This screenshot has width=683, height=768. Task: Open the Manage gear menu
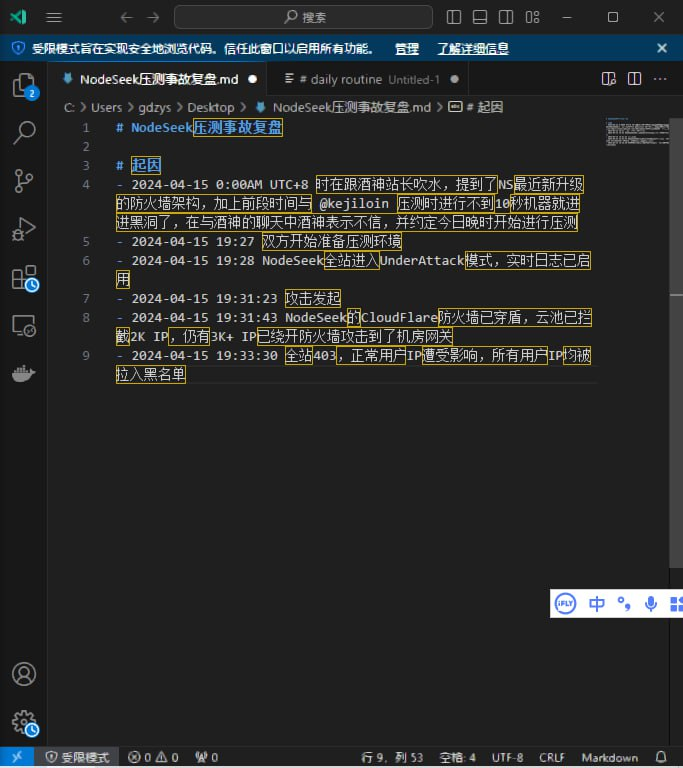pyautogui.click(x=24, y=723)
